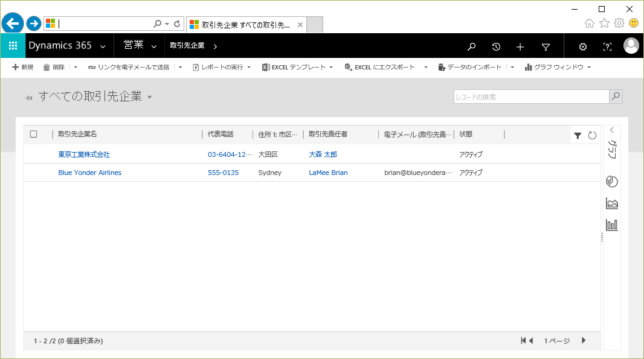Open the address bar search dropdown arrow
644x359 pixels.
tap(167, 24)
